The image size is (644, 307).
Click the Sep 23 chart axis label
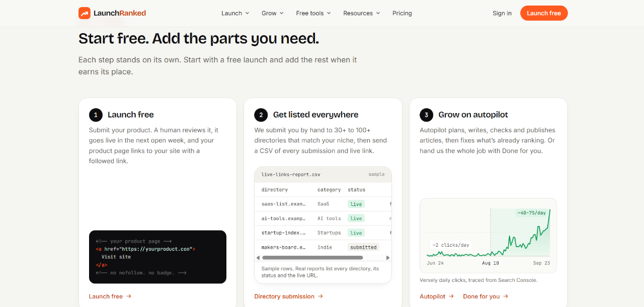(541, 263)
